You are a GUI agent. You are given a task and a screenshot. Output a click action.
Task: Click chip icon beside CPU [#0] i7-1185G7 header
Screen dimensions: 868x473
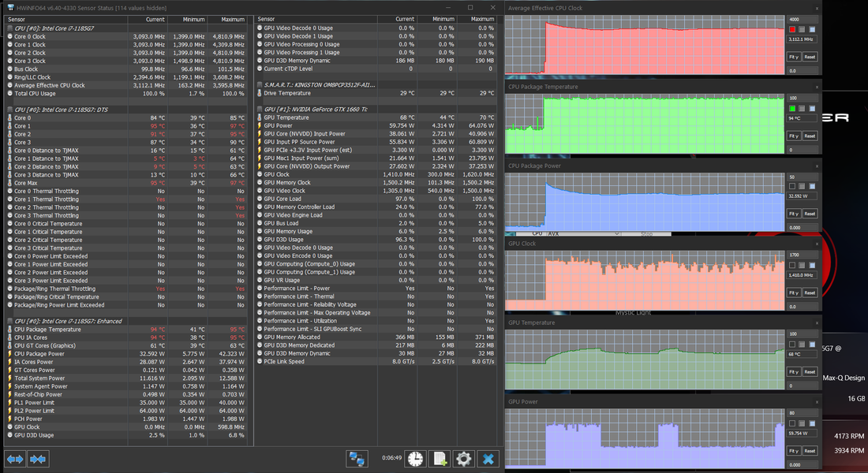10,28
